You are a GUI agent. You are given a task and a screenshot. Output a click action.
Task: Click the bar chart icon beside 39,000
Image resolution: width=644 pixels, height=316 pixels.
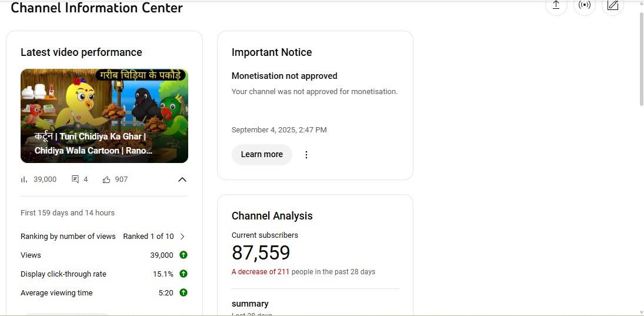coord(24,179)
